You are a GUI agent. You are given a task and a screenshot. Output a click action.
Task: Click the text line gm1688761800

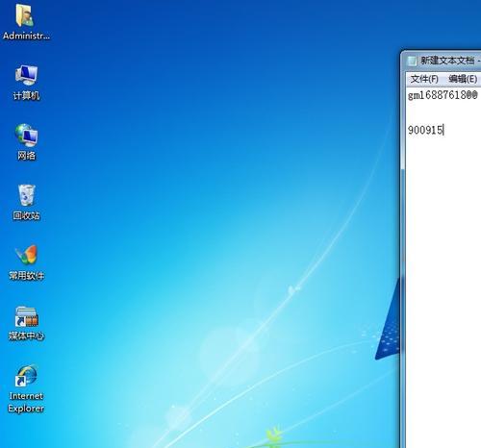click(x=443, y=95)
